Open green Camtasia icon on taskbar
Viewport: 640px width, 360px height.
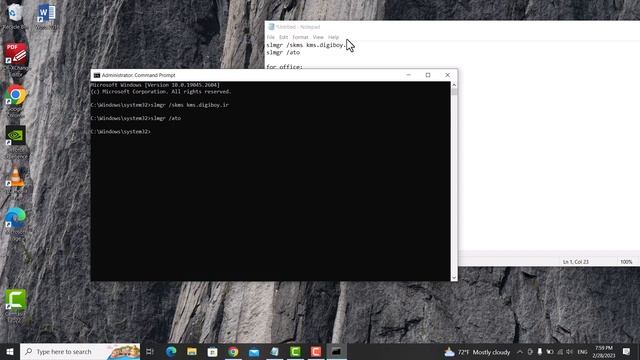click(x=295, y=351)
